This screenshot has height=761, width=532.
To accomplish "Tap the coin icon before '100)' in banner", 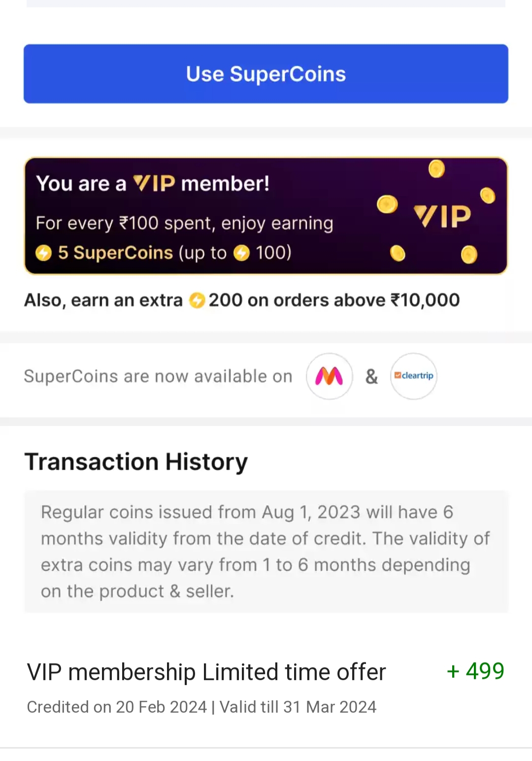I will 241,253.
